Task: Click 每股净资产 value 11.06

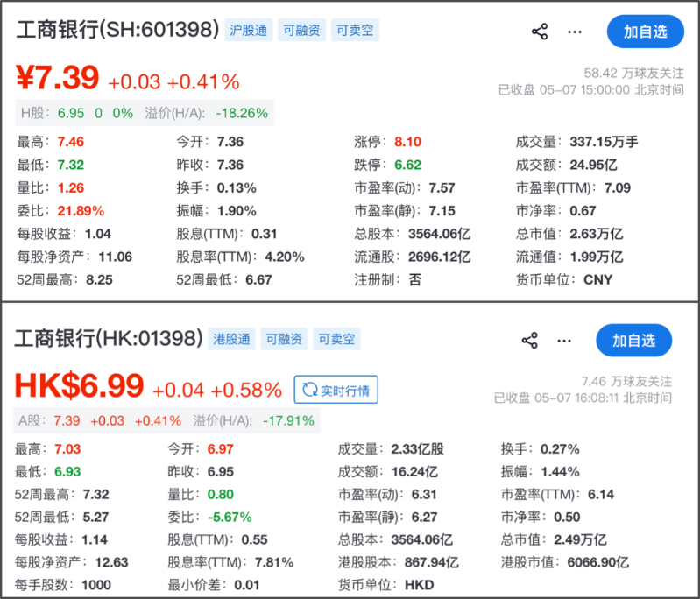Action: click(115, 257)
